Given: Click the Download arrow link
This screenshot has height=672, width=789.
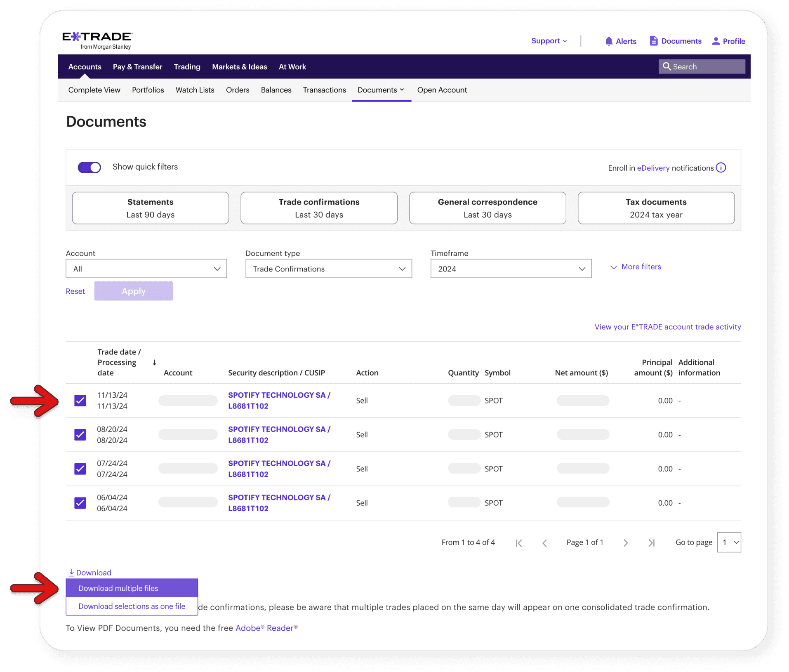Looking at the screenshot, I should click(90, 573).
